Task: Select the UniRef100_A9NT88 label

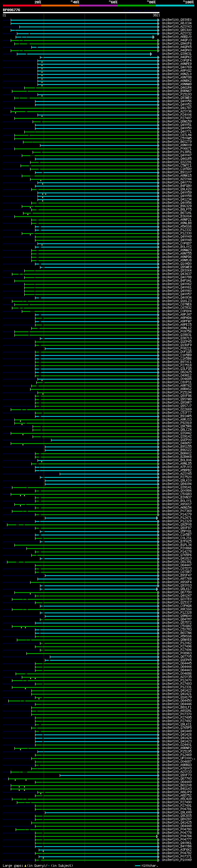Action: coord(177,77)
